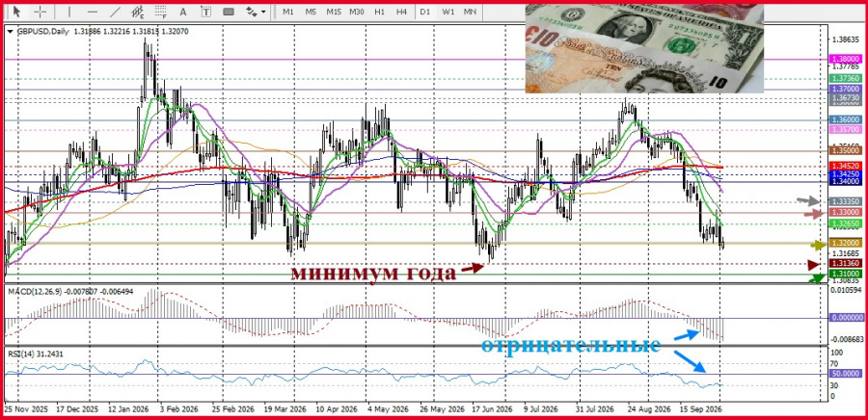The image size is (868, 420).
Task: Click the dark green 1.31000 price label
Action: [x=846, y=275]
